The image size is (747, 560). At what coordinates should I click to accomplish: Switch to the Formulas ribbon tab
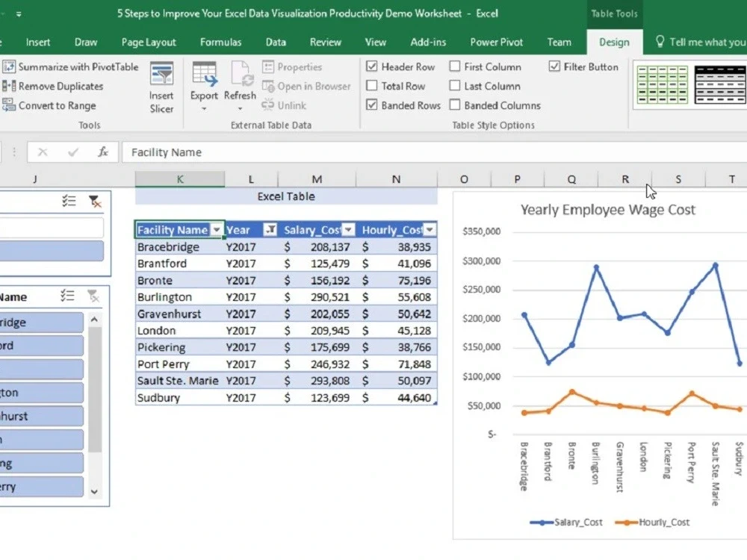pos(220,43)
